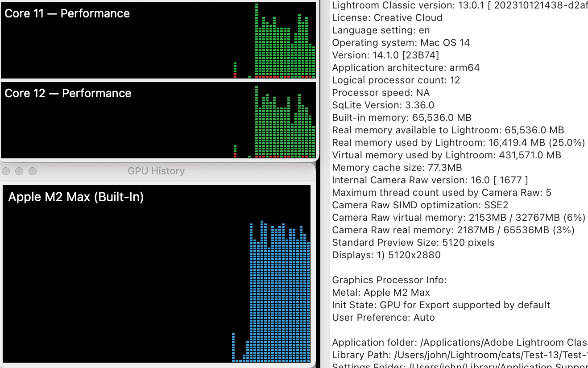The image size is (588, 368).
Task: Click the Apple M2 Max (Built-In) label
Action: coord(76,197)
